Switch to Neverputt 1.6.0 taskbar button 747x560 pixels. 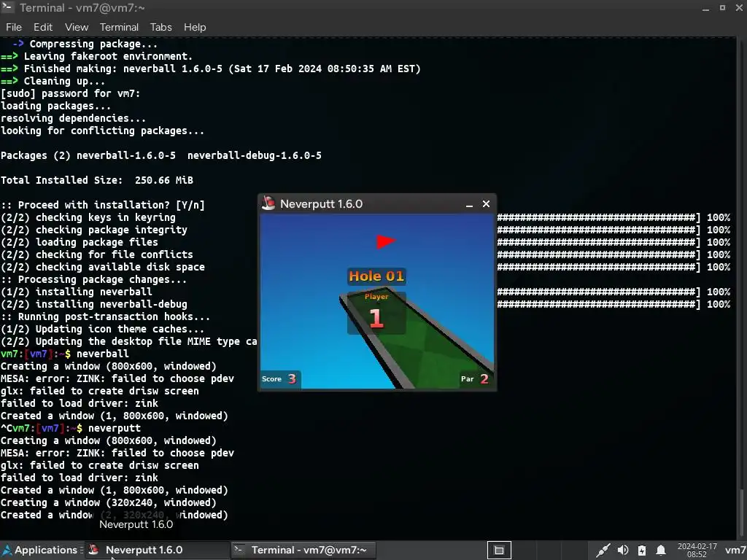(x=157, y=550)
